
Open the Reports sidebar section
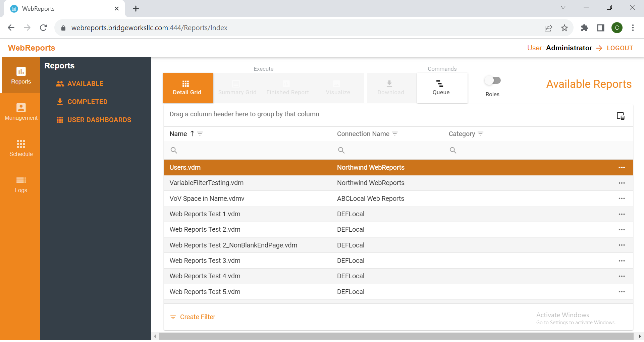click(21, 75)
